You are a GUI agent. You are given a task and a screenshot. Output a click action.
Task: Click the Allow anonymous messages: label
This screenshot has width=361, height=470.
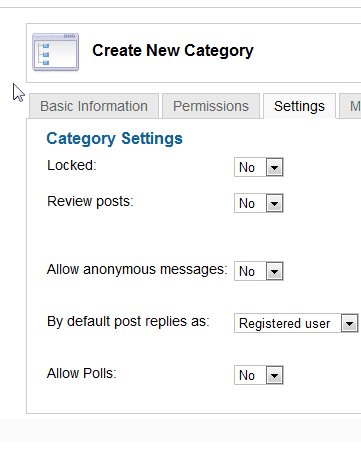click(137, 269)
